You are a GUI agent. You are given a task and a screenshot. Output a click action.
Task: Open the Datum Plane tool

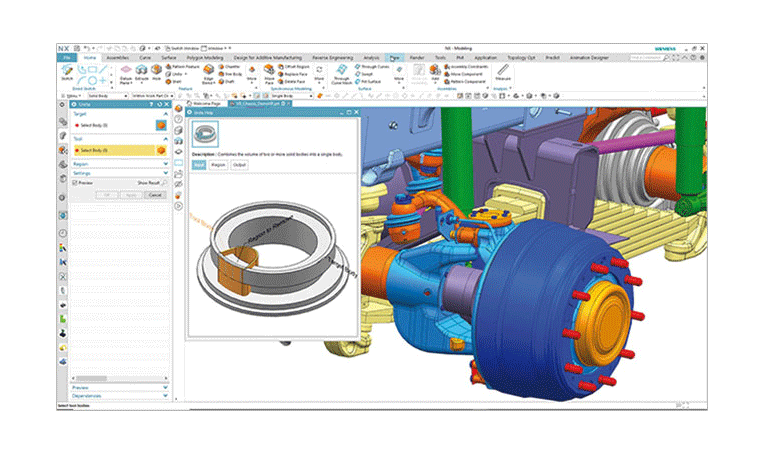point(126,74)
